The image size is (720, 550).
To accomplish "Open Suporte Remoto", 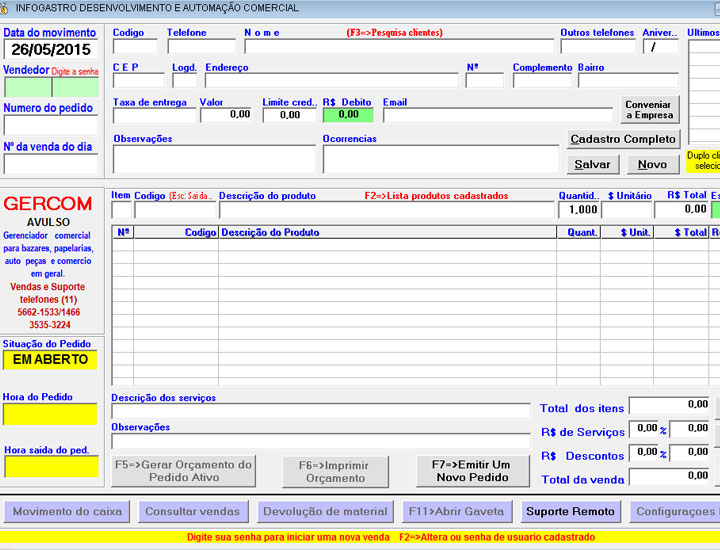I will [x=570, y=511].
